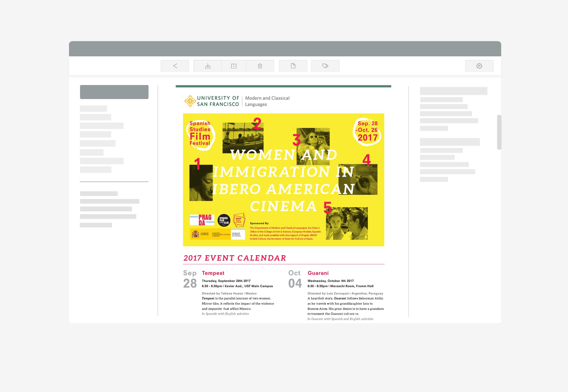
Task: Click film still photo number 5
Action: tap(347, 223)
